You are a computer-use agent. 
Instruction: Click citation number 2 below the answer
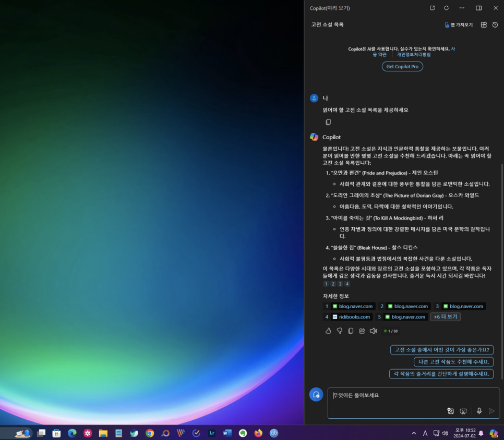pos(333,284)
